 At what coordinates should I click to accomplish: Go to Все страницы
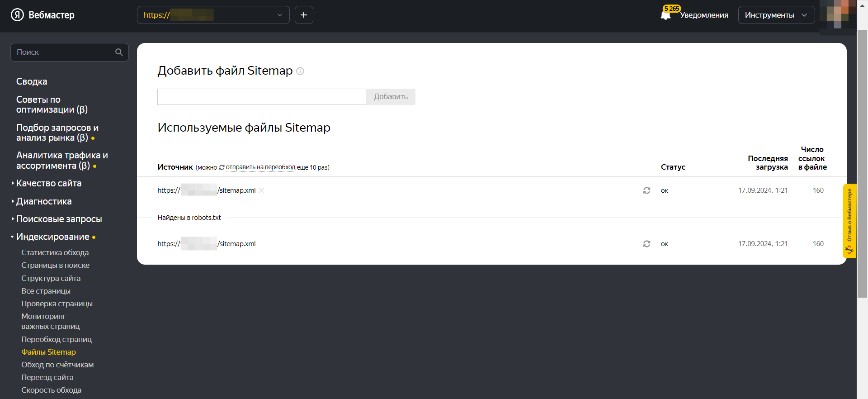[46, 291]
